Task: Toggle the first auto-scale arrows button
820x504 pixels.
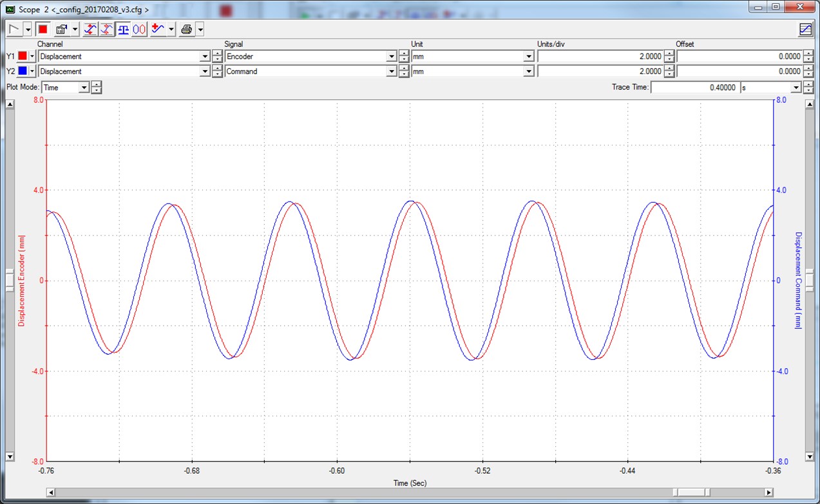Action: point(91,29)
